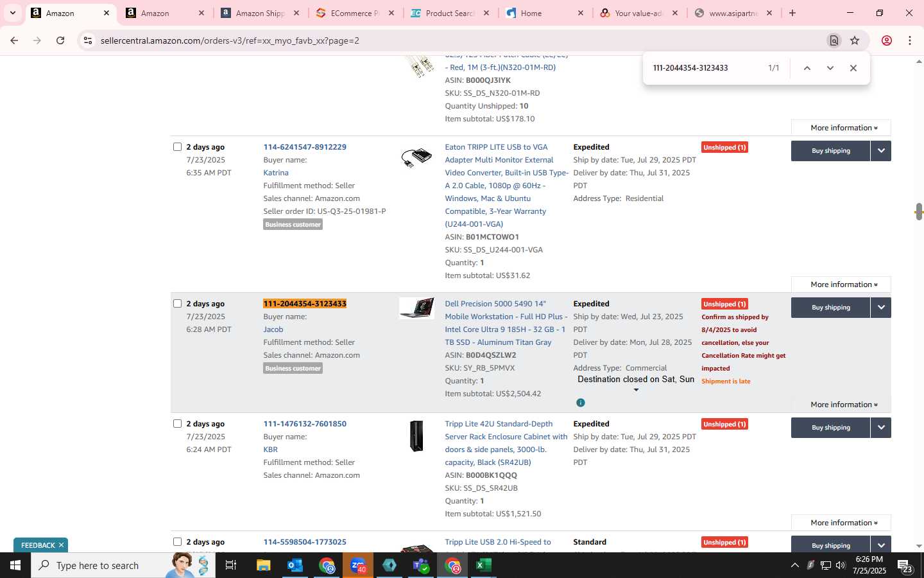Viewport: 924px width, 578px height.
Task: Click the browser address bar URL
Action: coord(230,40)
